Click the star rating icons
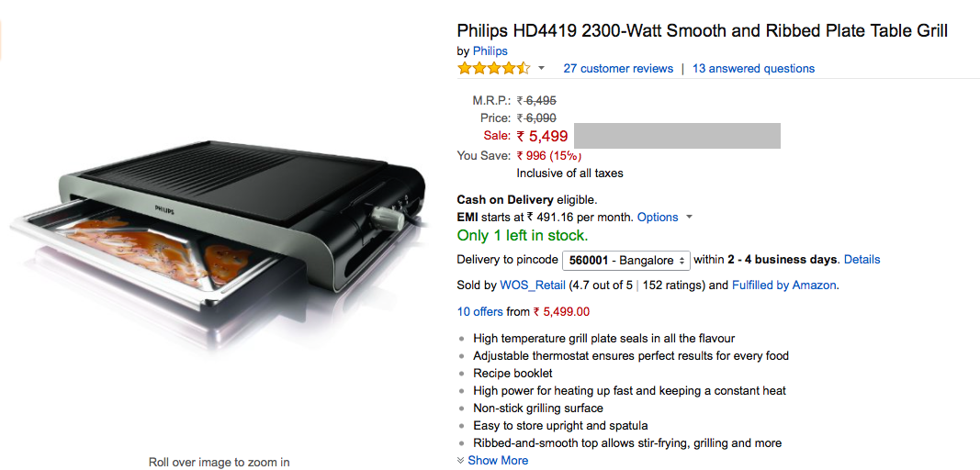The height and width of the screenshot is (470, 980). (493, 69)
